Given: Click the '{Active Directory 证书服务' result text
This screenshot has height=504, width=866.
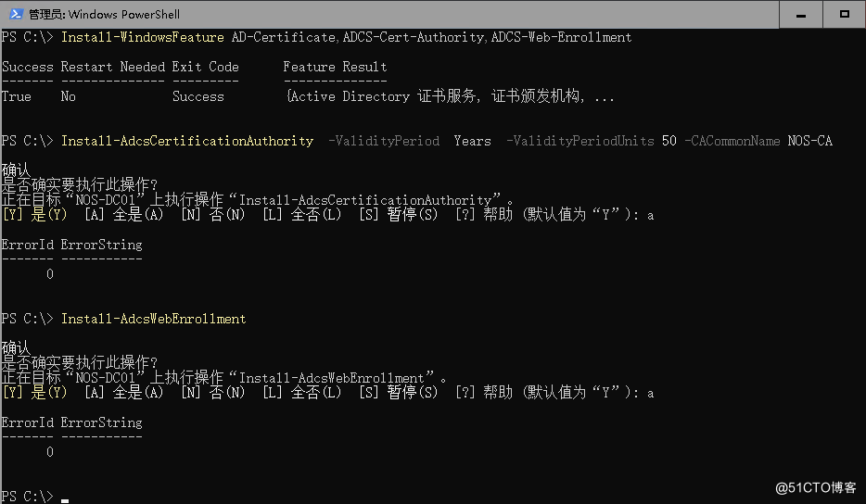Looking at the screenshot, I should (x=381, y=96).
